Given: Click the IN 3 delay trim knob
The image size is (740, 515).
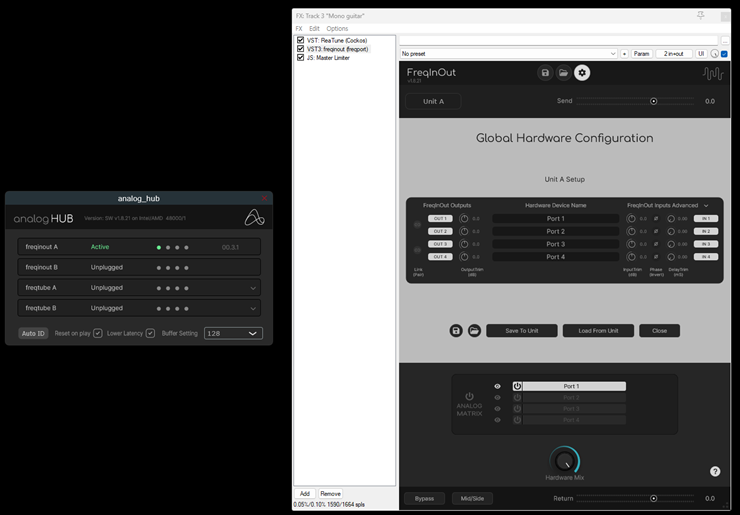Looking at the screenshot, I should click(x=671, y=244).
